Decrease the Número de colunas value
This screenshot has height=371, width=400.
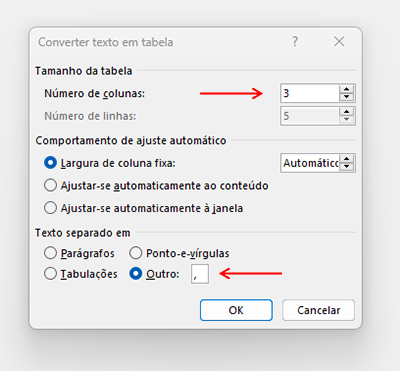(x=347, y=97)
